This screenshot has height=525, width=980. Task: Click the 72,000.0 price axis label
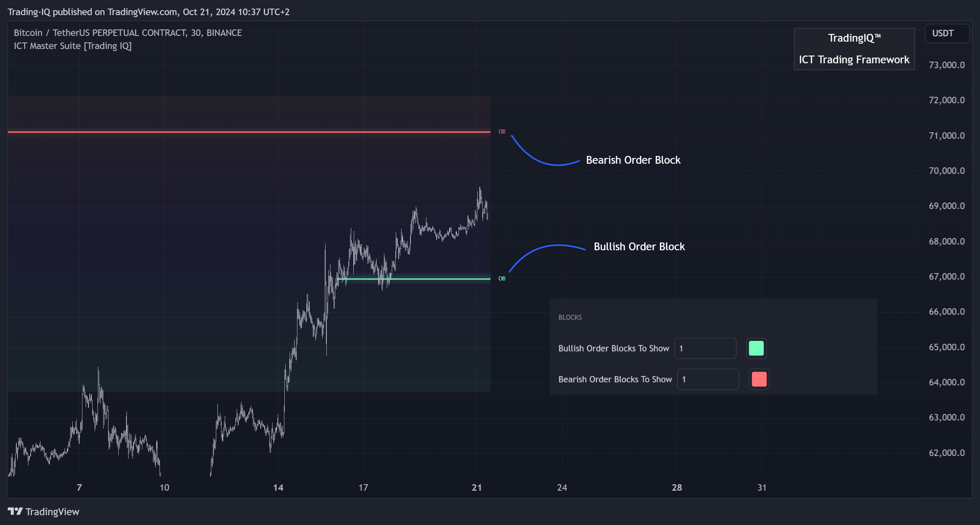pyautogui.click(x=947, y=100)
